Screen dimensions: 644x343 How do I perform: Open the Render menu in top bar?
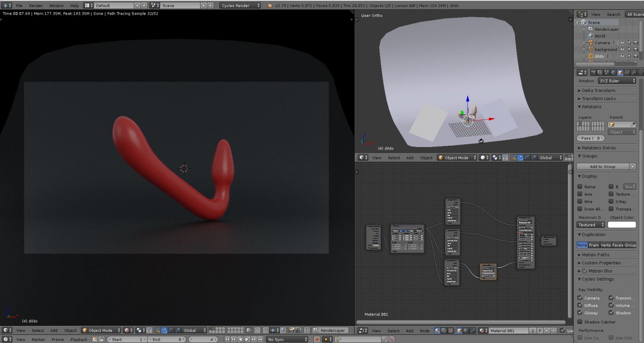36,6
